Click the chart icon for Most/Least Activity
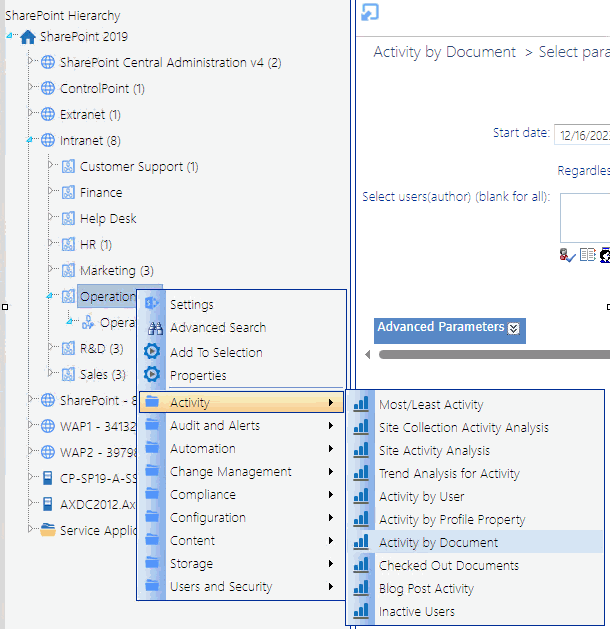Screen dimensions: 610x629 [361, 404]
